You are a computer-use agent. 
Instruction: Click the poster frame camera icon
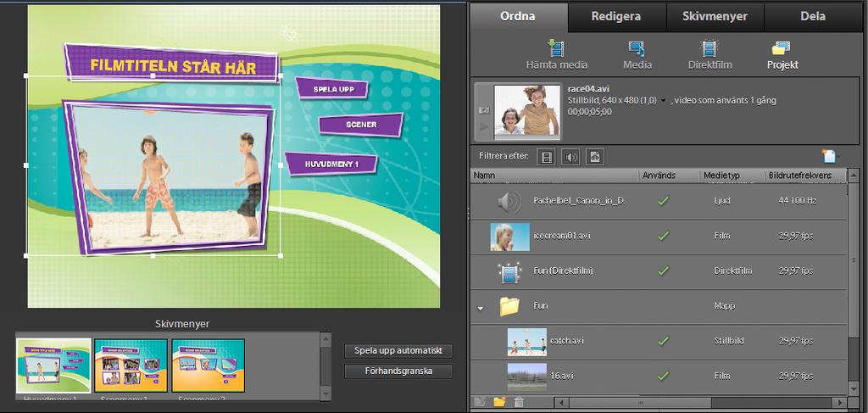[x=484, y=110]
